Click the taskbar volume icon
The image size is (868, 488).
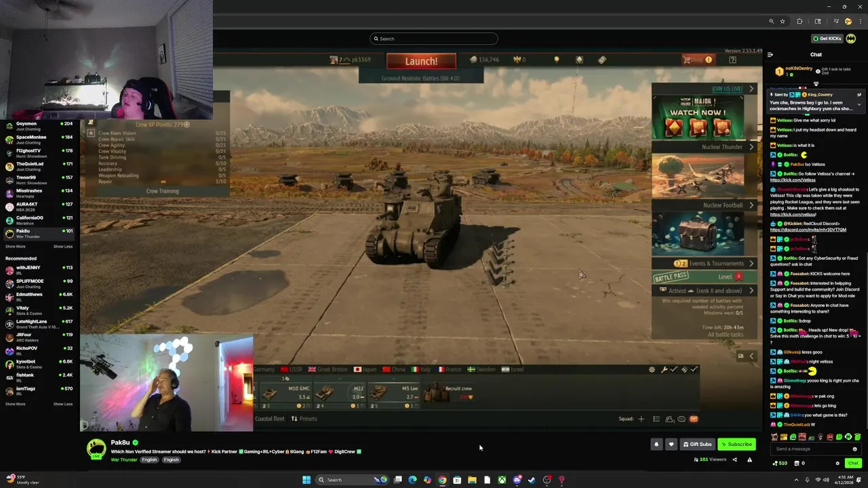click(x=826, y=480)
